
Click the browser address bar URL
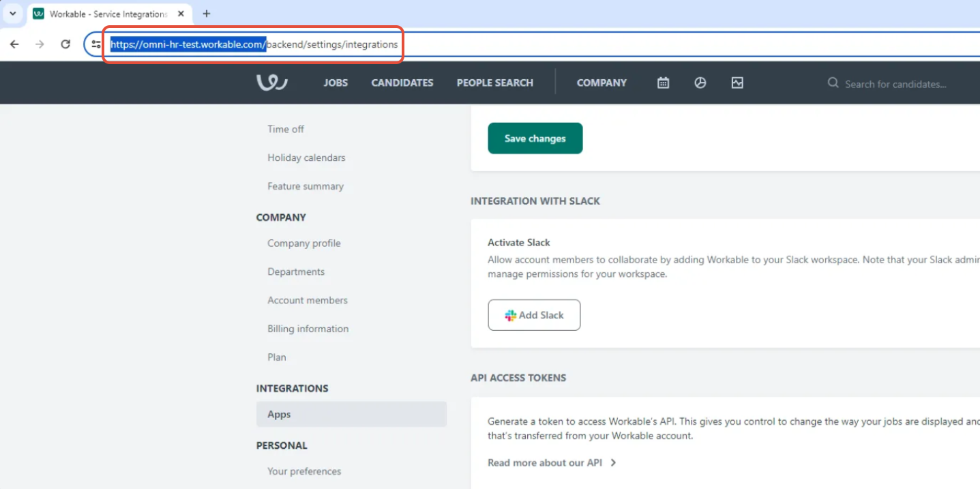coord(254,44)
